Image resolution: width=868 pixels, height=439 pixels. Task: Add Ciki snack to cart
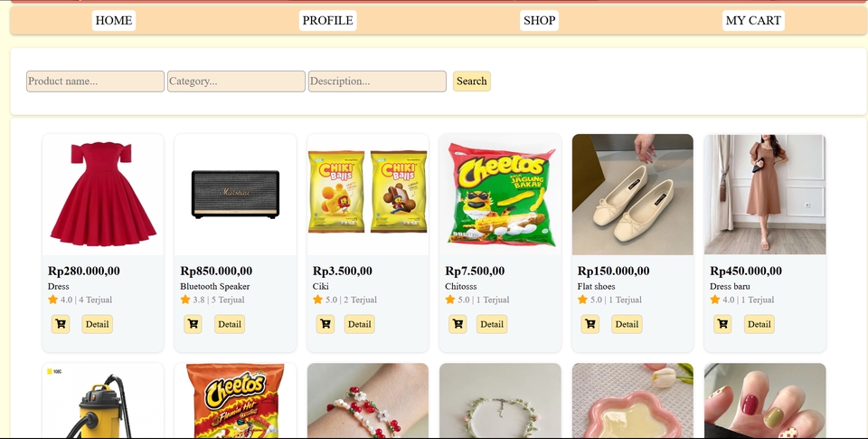click(x=325, y=324)
